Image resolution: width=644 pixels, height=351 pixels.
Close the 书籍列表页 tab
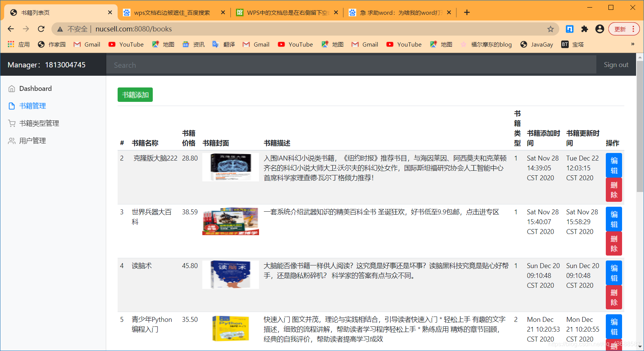click(110, 12)
